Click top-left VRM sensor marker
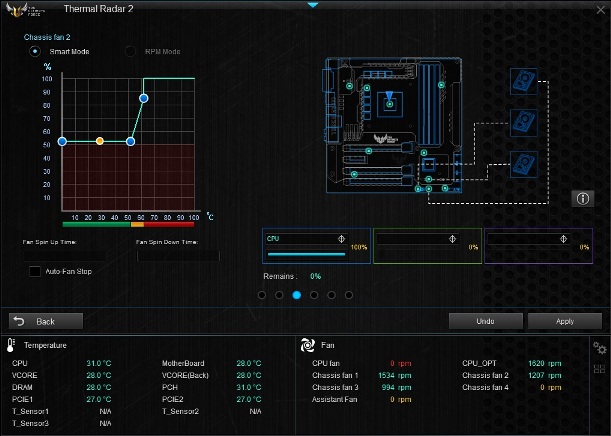 tap(350, 86)
